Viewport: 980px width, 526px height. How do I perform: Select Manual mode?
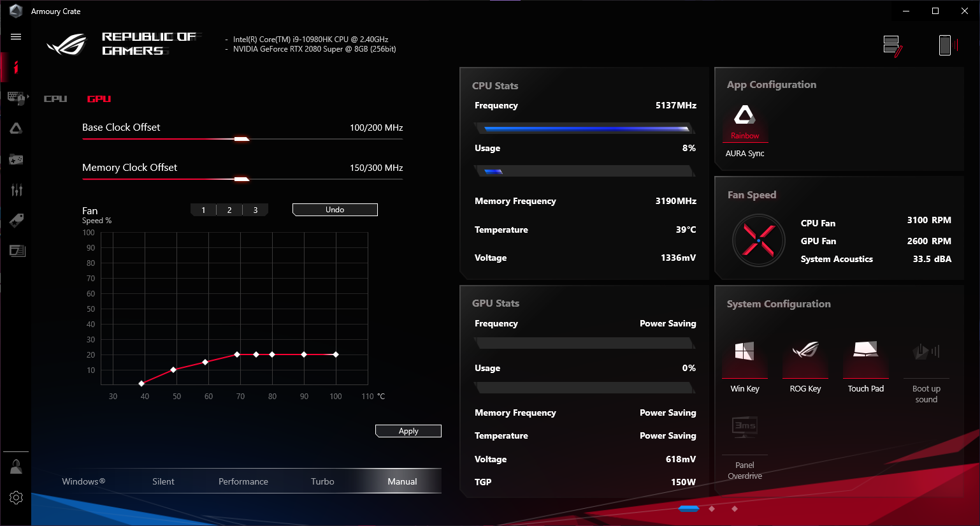pyautogui.click(x=402, y=481)
